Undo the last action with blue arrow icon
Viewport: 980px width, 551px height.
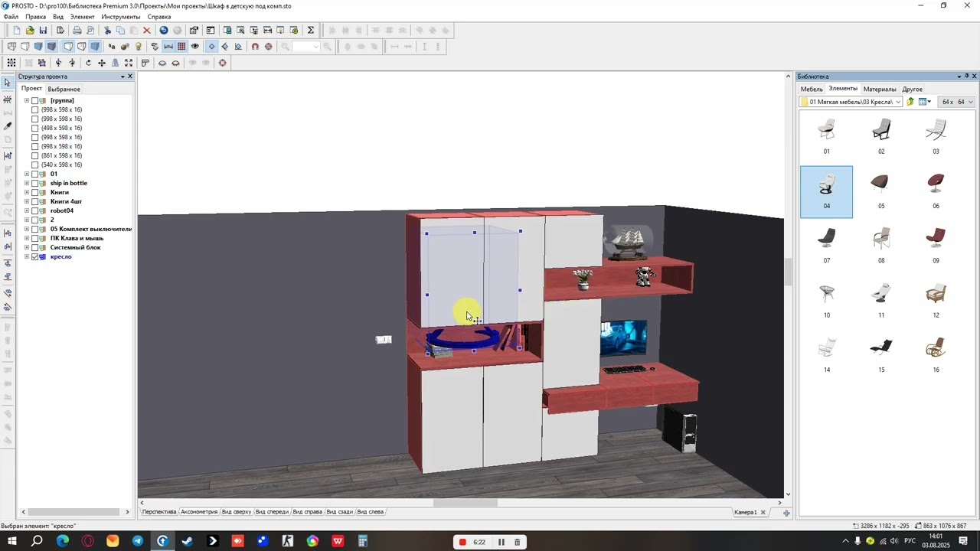164,31
